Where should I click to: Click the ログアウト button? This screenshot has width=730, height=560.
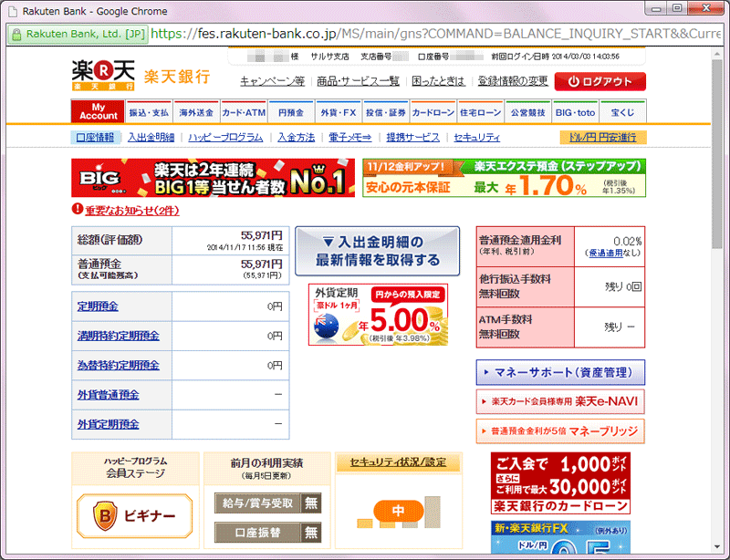coord(600,81)
